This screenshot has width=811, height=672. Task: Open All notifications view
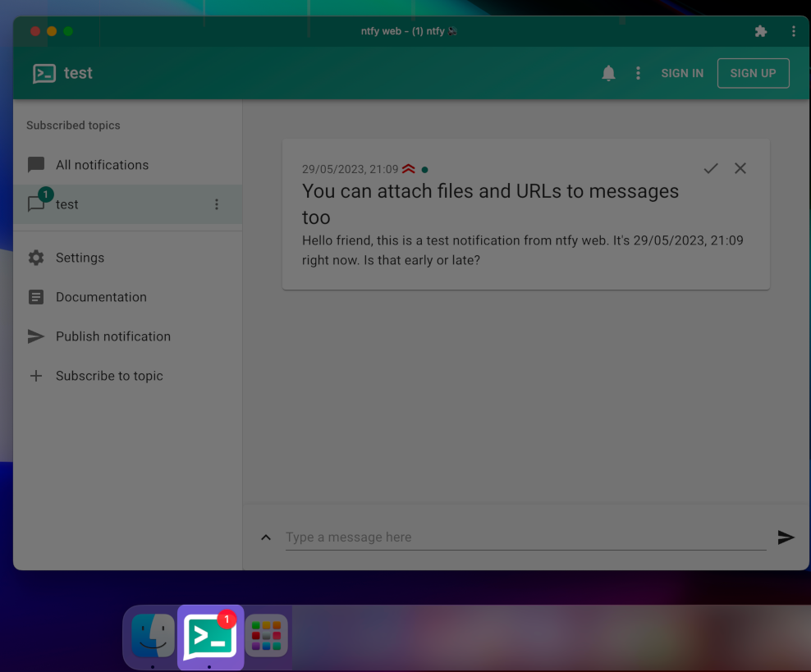(x=102, y=165)
